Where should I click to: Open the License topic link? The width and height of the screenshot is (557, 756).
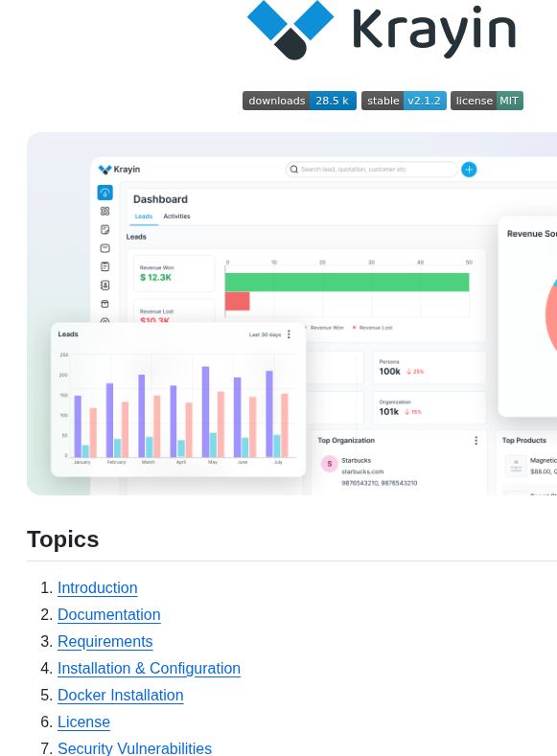pos(84,722)
